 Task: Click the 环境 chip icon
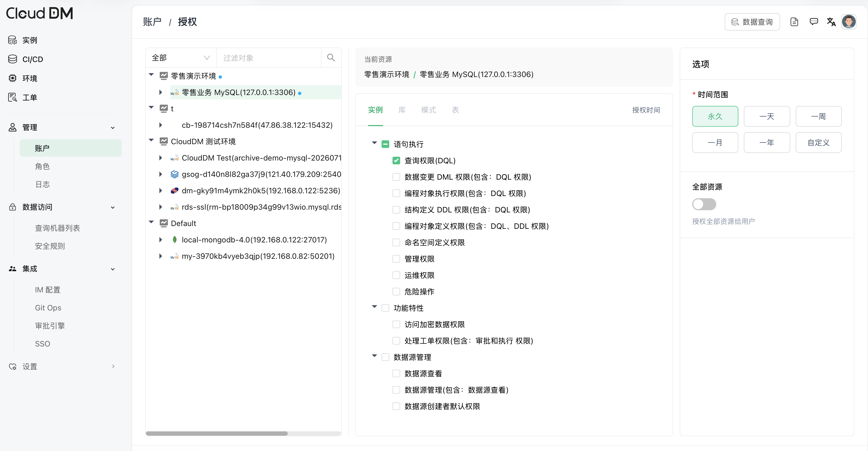click(x=13, y=78)
